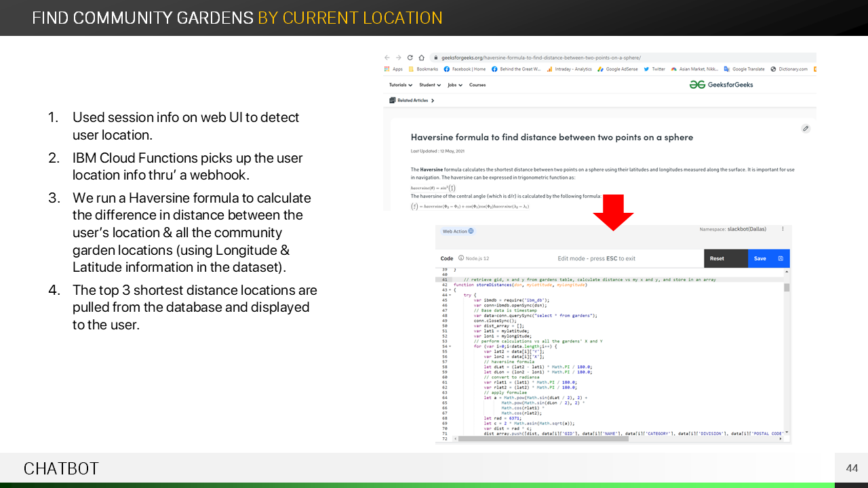
Task: Click the Reset button in code editor
Action: pos(717,258)
